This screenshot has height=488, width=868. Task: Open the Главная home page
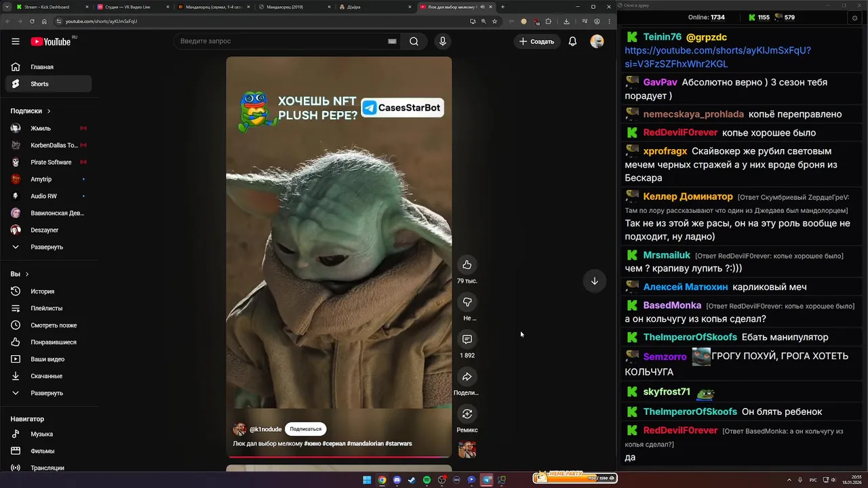pyautogui.click(x=47, y=67)
